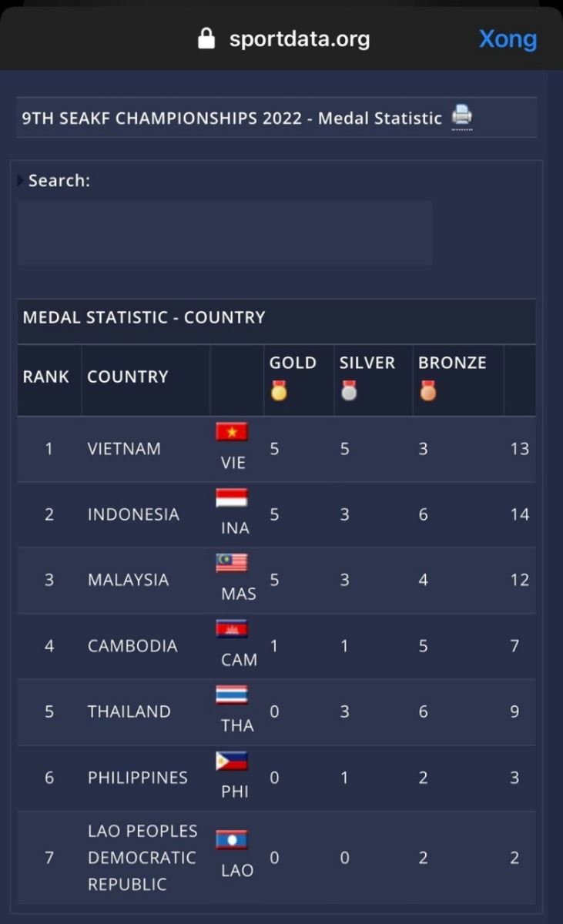
Task: Click the bronze medal icon
Action: pyautogui.click(x=427, y=391)
